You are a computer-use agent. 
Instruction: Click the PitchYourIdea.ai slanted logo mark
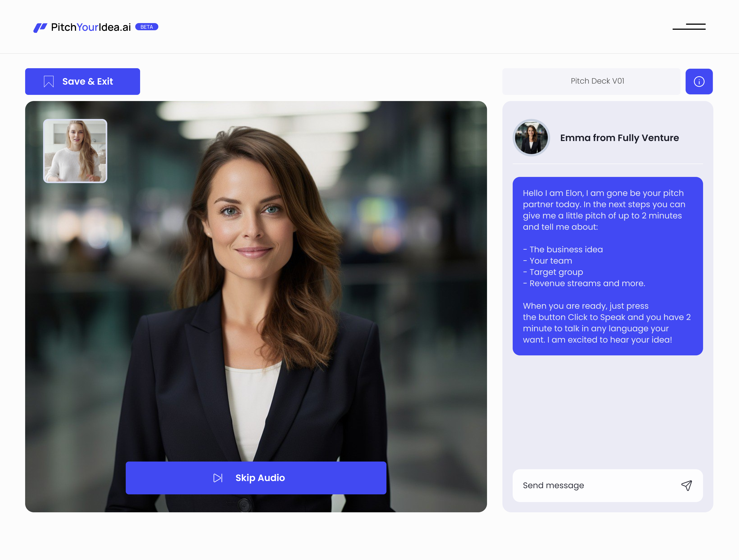[x=40, y=27]
